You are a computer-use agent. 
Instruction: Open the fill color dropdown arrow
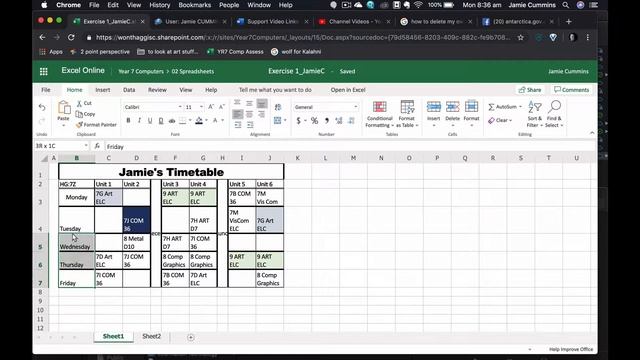[x=206, y=120]
